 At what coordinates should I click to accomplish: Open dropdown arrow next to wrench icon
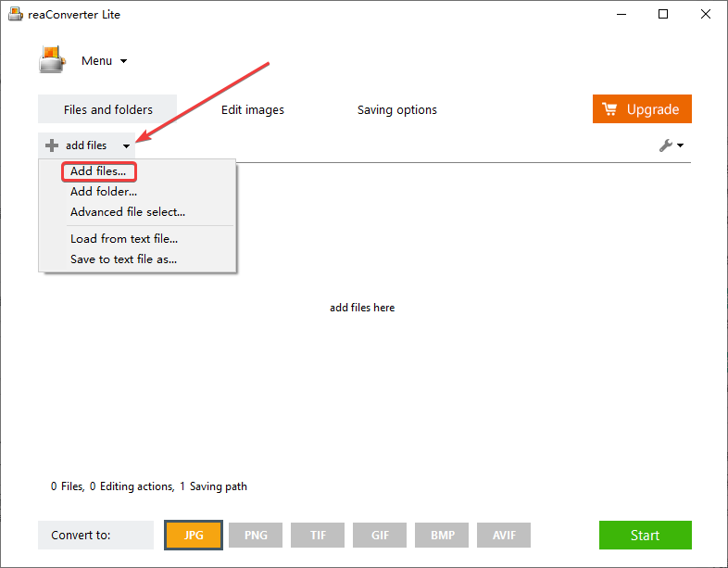tap(680, 145)
